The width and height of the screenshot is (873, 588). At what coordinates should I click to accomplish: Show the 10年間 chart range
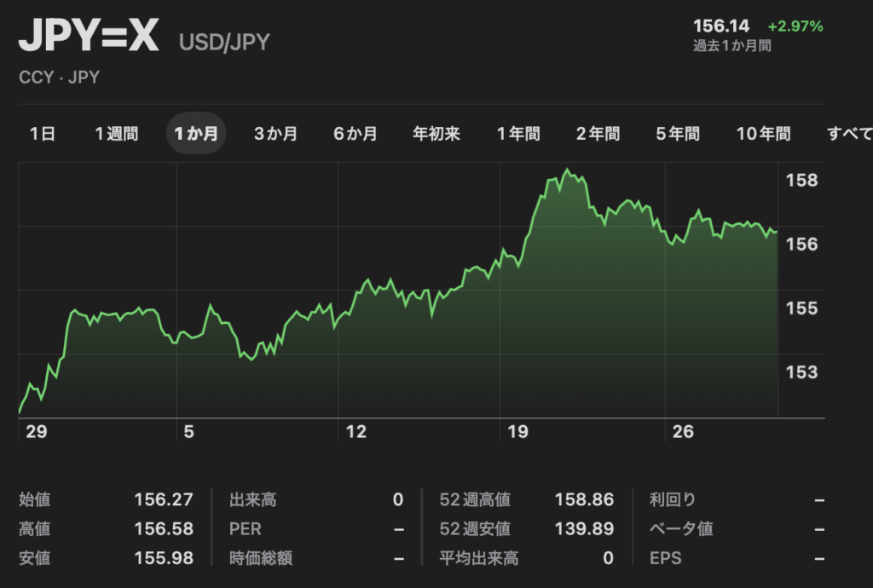pos(763,134)
